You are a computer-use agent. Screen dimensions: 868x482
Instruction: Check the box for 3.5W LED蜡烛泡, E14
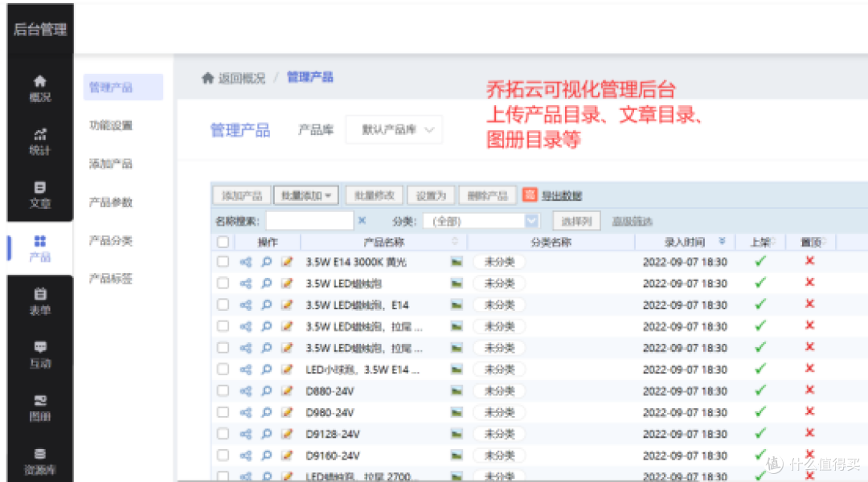(x=223, y=305)
